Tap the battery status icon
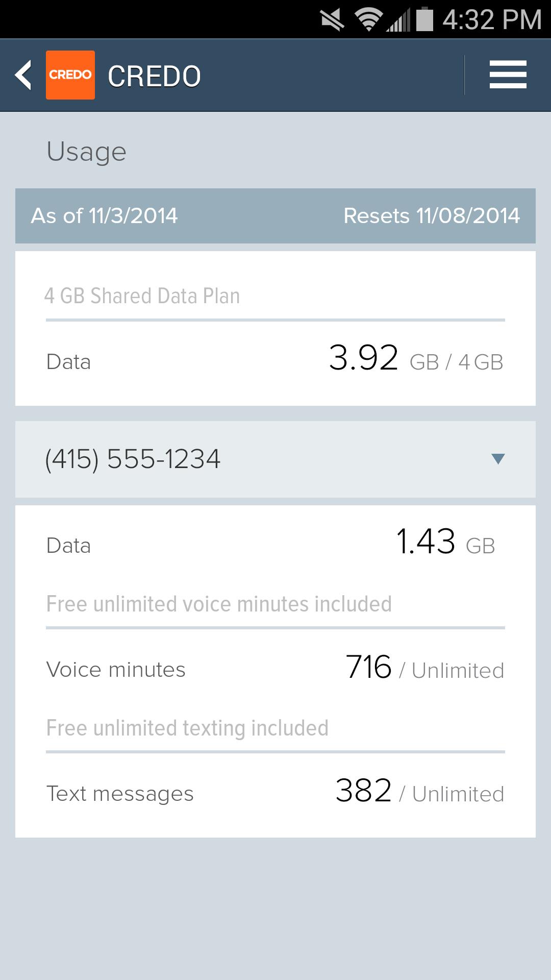This screenshot has height=980, width=551. [x=424, y=20]
